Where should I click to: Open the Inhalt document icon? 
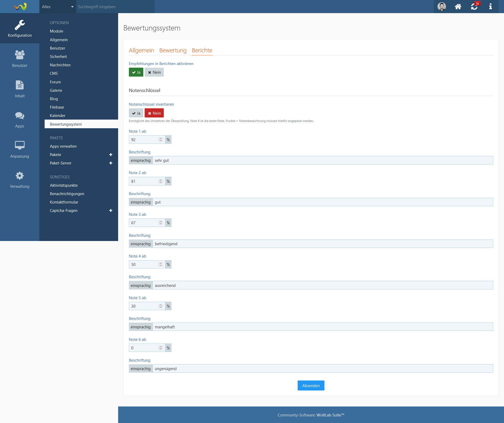coord(20,85)
